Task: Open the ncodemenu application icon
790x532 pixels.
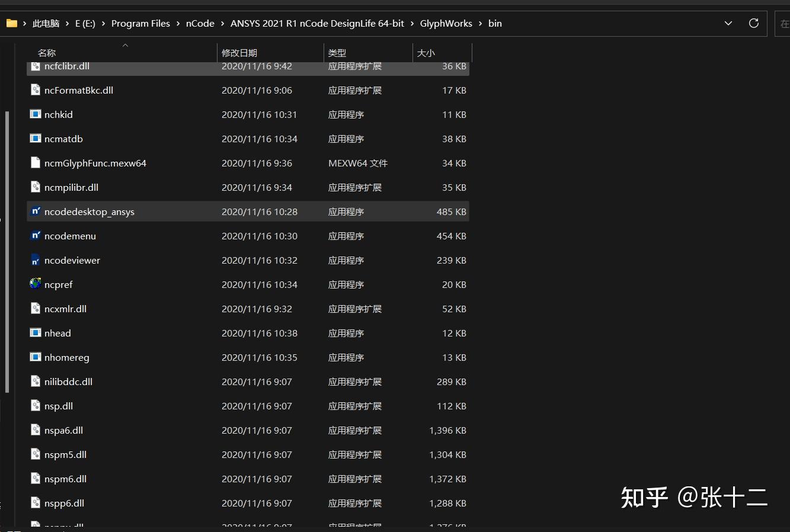Action: [x=36, y=236]
